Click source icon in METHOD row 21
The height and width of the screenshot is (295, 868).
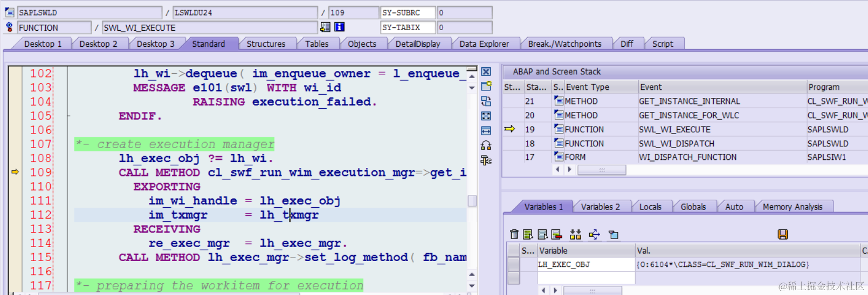click(559, 101)
